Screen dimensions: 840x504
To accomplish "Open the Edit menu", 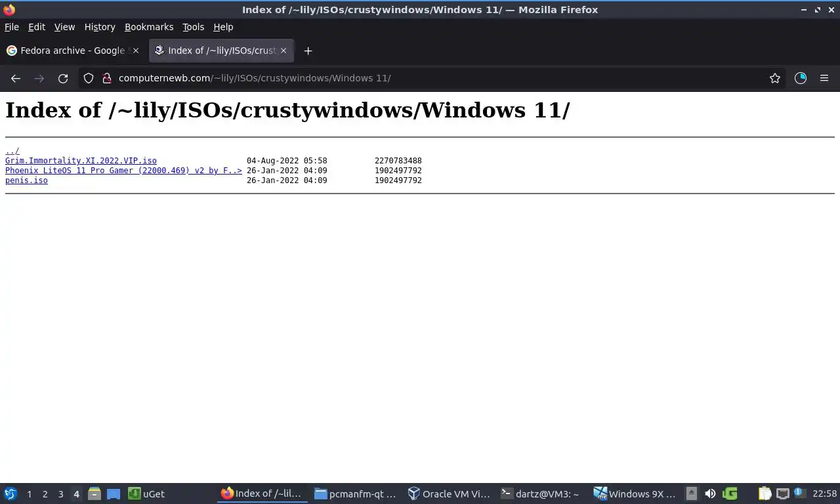I will click(37, 27).
